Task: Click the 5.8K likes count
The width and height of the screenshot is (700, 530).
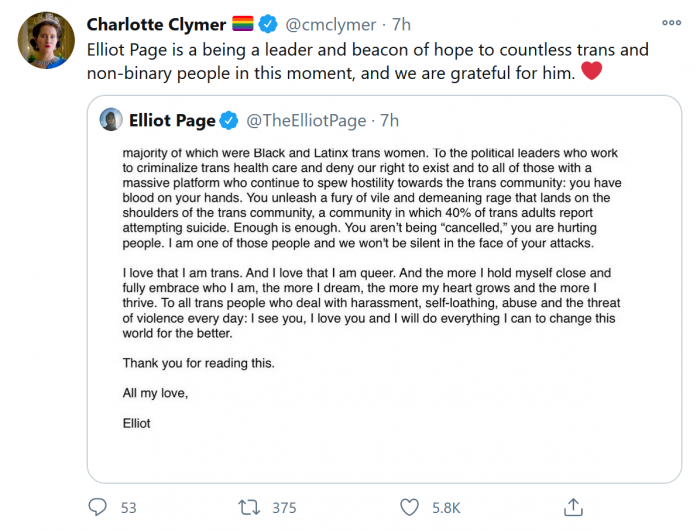Action: [x=446, y=508]
